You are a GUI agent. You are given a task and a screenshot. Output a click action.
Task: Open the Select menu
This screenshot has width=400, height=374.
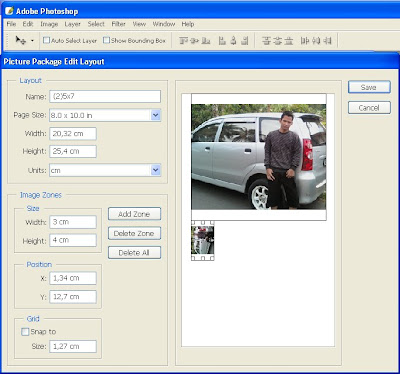96,24
